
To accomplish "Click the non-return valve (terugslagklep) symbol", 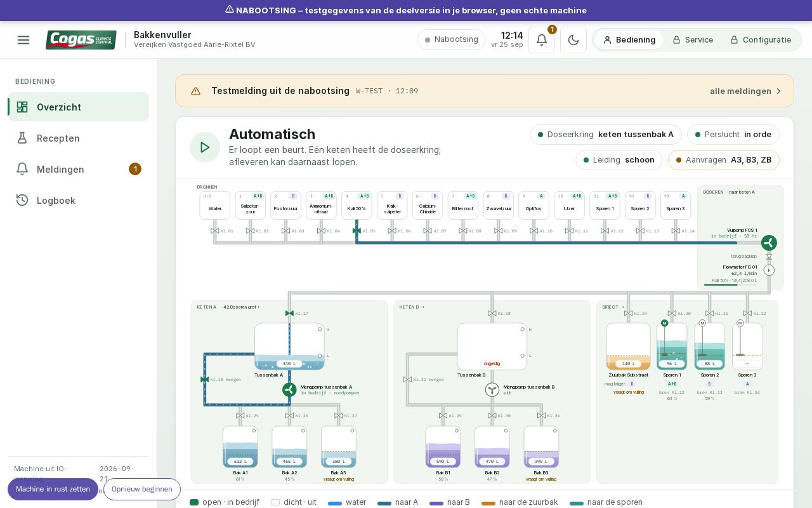I will coord(769,257).
